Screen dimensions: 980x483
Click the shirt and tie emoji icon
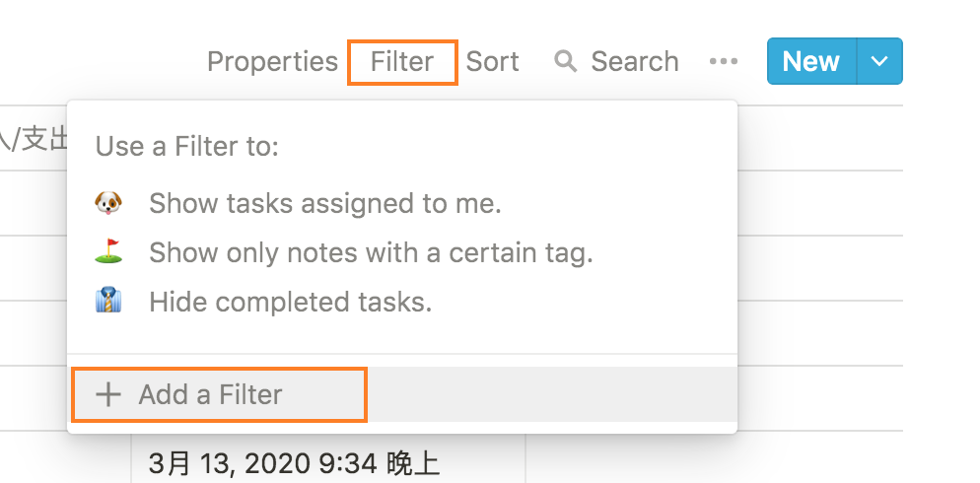[108, 302]
